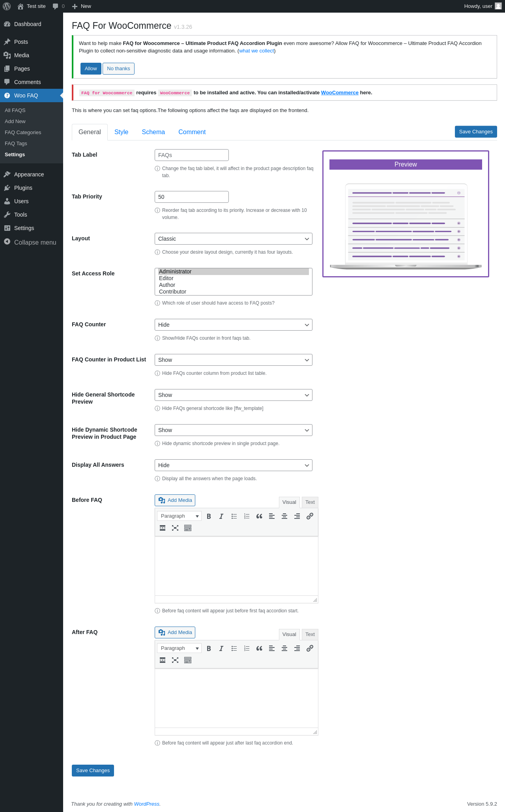Screen dimensions: 505x812
Task: Click top Save Changes button
Action: [476, 132]
